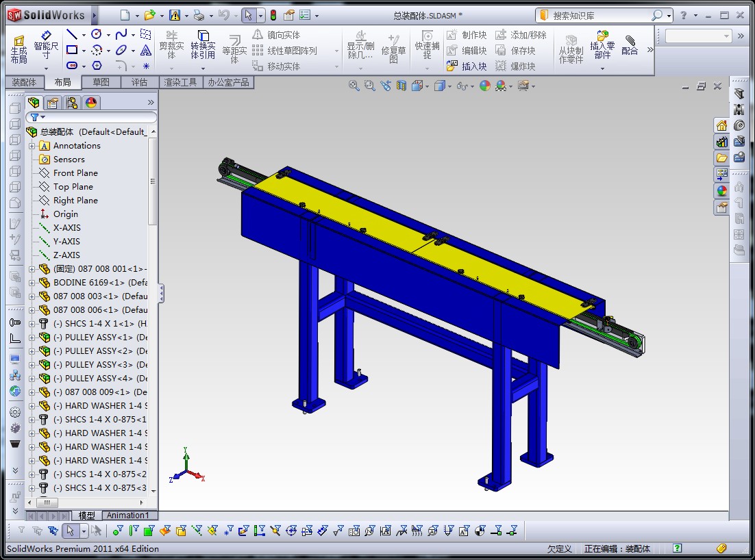Open the display style dropdown arrow
This screenshot has width=755, height=560.
(449, 86)
